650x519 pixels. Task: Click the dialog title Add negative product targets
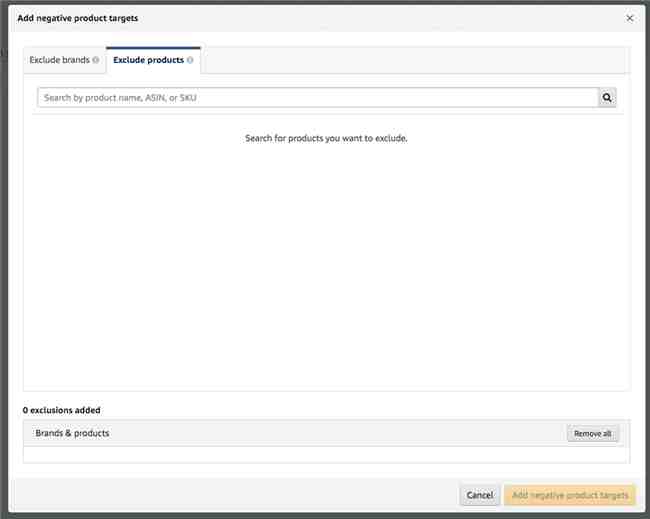coord(78,18)
